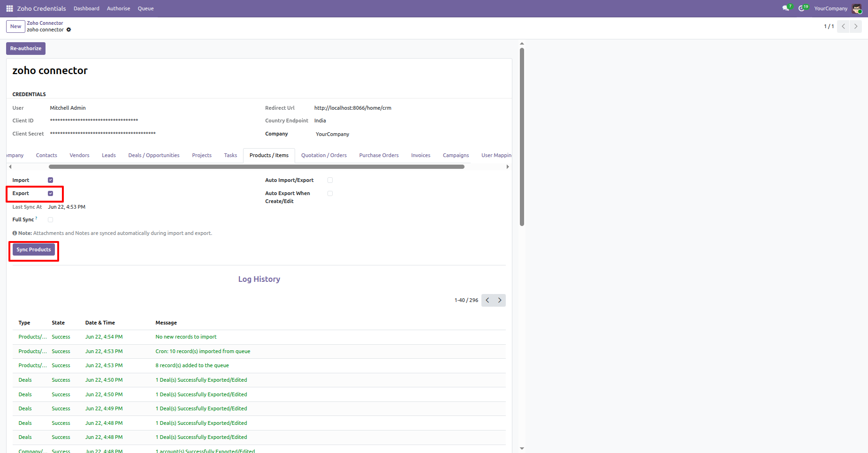
Task: Click the right arrow of tab scroller
Action: pyautogui.click(x=508, y=166)
